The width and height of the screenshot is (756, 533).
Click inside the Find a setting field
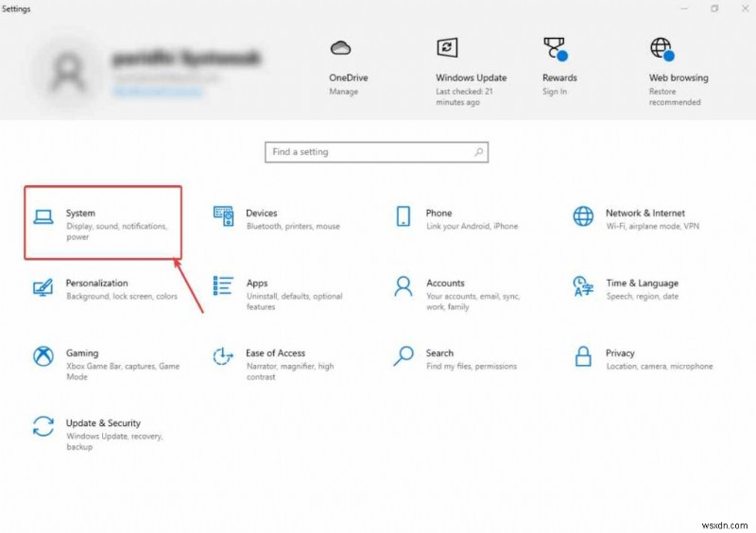tap(376, 152)
